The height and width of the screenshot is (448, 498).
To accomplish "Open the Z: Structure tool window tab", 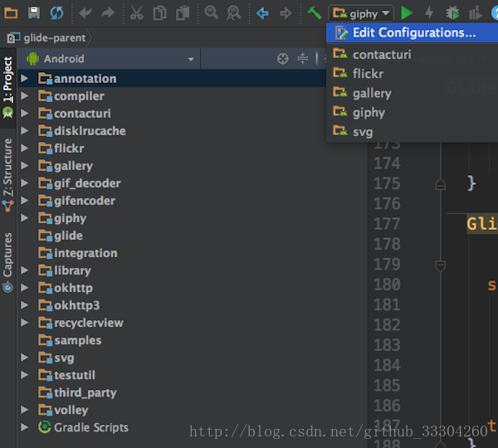I will pos(8,174).
